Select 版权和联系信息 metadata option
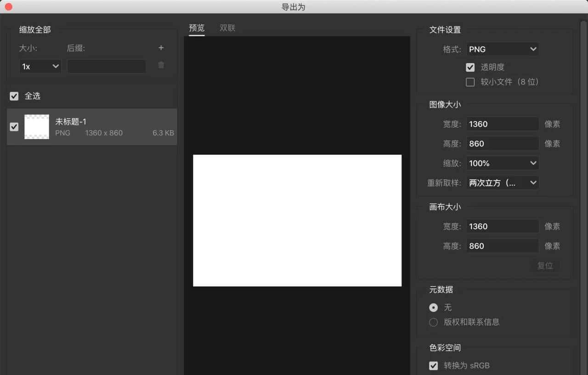The height and width of the screenshot is (375, 588). pos(433,322)
